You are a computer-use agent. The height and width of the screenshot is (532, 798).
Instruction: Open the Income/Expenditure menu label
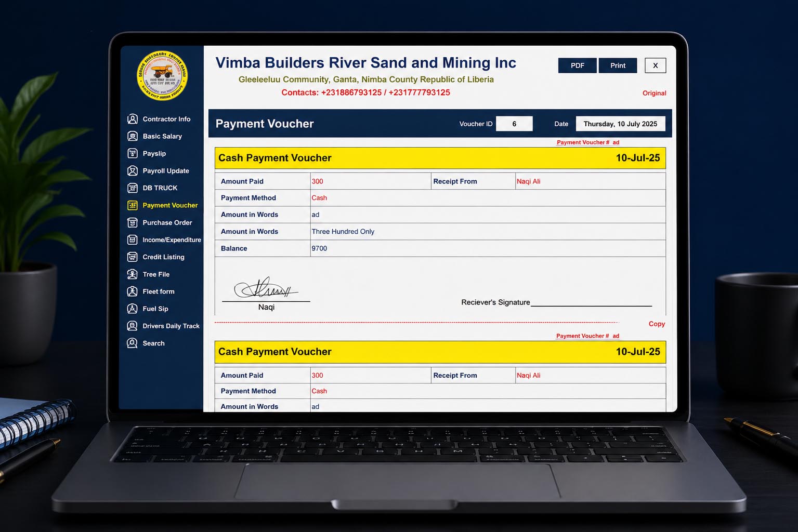pyautogui.click(x=172, y=240)
